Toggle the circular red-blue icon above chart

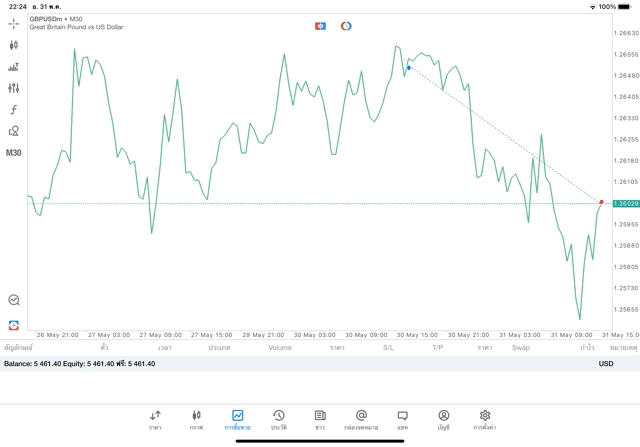pyautogui.click(x=346, y=25)
